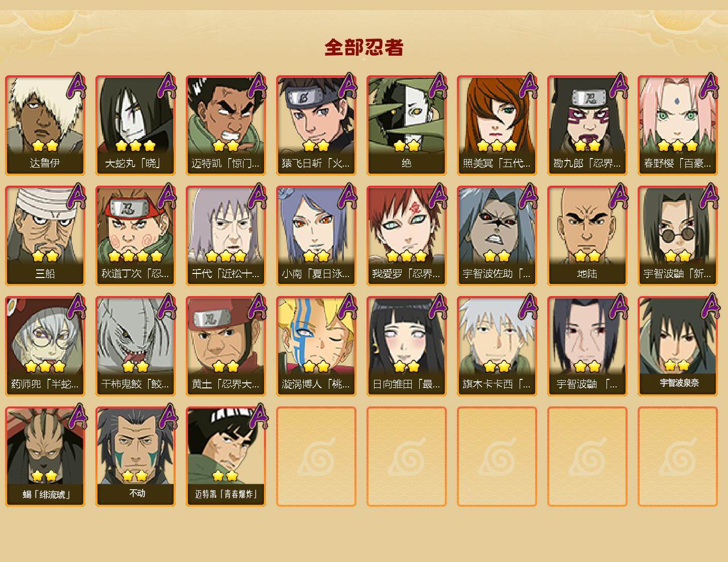Click the first empty ninja slot
The height and width of the screenshot is (562, 728).
point(316,457)
